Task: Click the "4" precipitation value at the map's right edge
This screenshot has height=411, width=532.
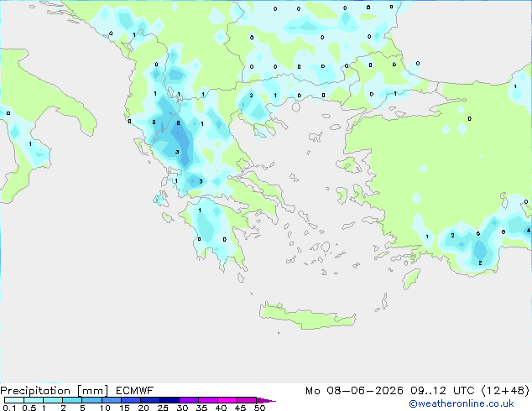Action: coord(529,231)
